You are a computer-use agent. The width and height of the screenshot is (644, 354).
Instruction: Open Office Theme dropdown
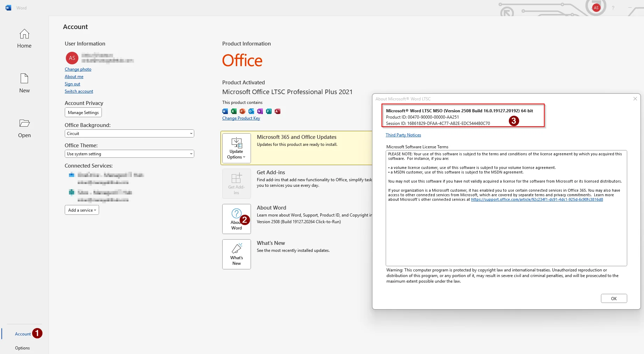point(129,154)
